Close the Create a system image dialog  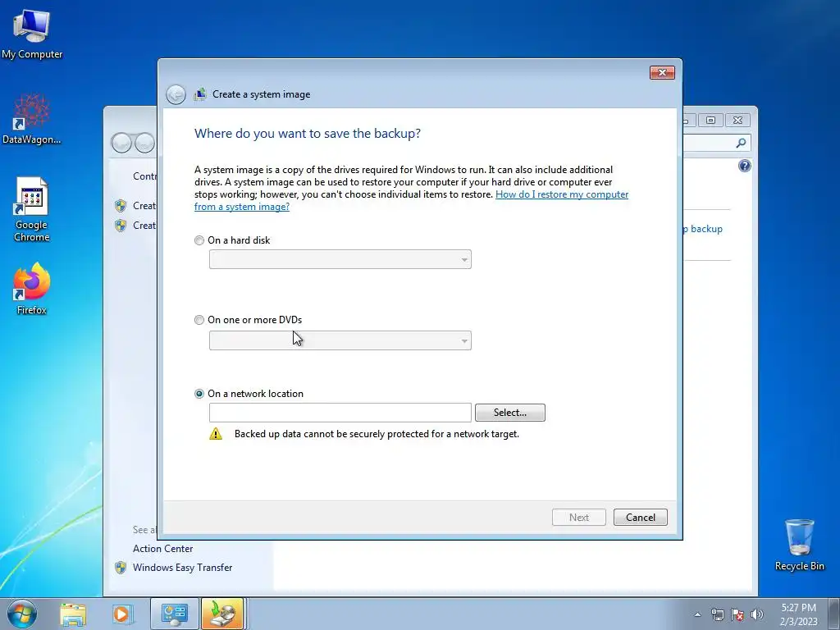[x=662, y=72]
